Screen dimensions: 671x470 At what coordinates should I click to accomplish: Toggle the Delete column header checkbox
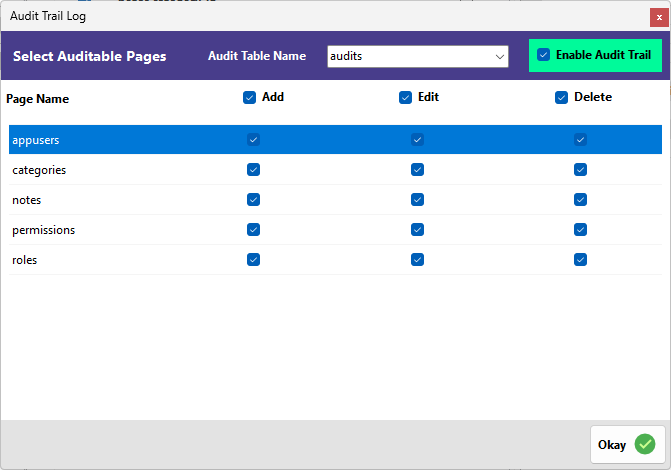562,98
